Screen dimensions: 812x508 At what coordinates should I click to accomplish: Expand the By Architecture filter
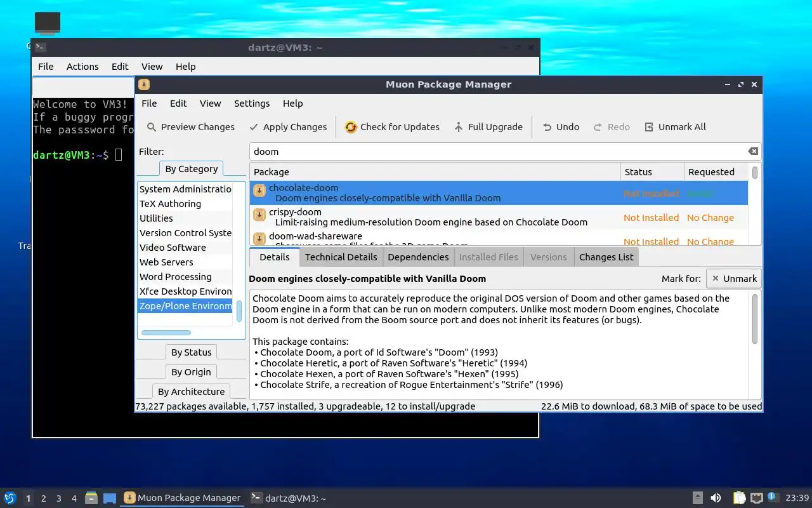(x=191, y=392)
